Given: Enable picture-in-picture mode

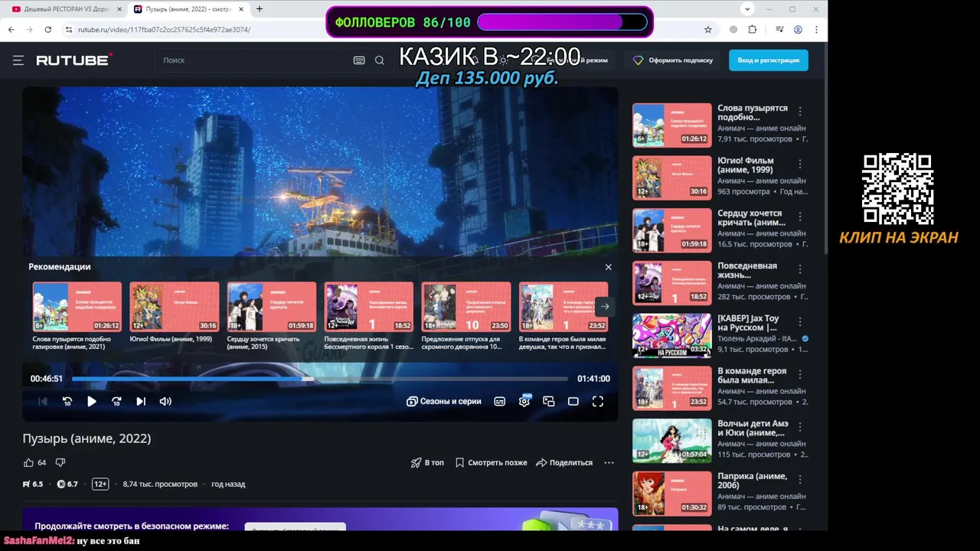Looking at the screenshot, I should click(549, 401).
